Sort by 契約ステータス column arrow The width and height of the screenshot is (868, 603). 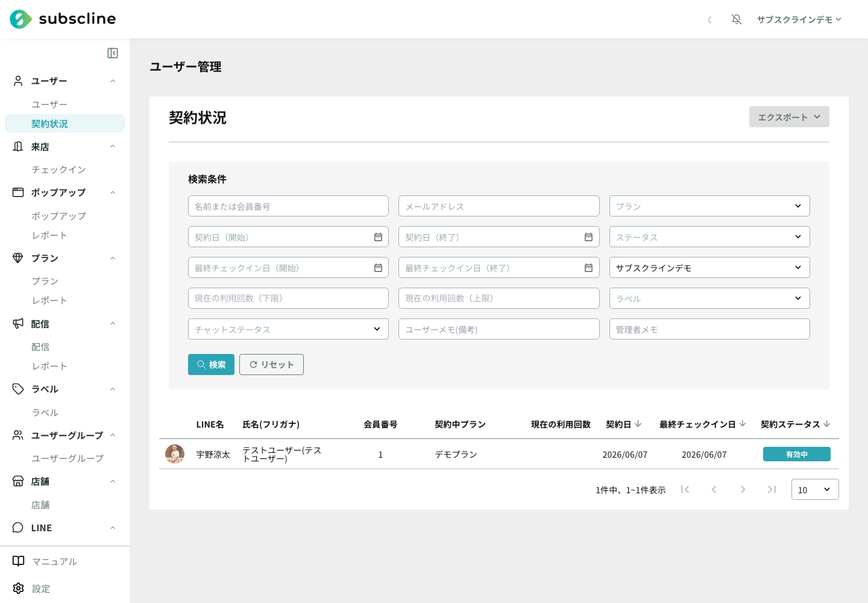(826, 424)
